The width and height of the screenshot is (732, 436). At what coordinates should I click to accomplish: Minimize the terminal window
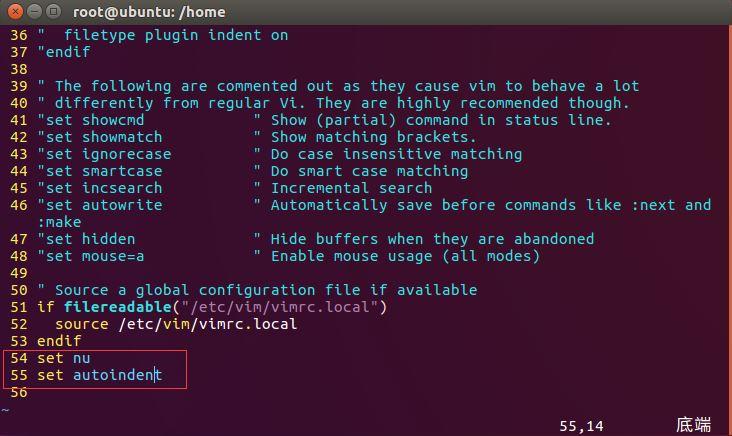pos(34,12)
